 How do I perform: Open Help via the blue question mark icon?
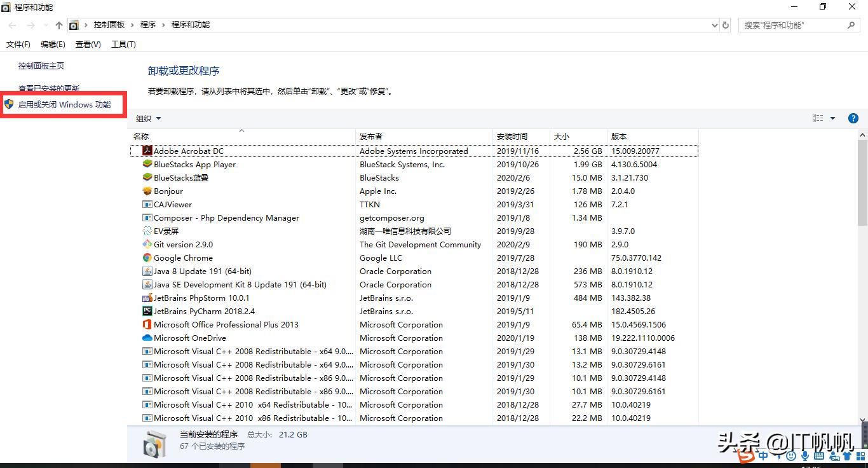[x=853, y=118]
